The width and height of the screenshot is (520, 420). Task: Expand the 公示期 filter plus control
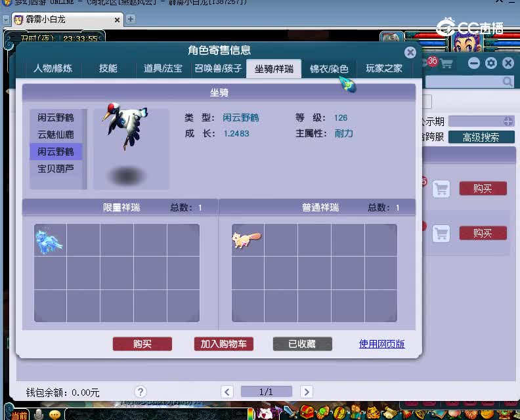click(508, 121)
